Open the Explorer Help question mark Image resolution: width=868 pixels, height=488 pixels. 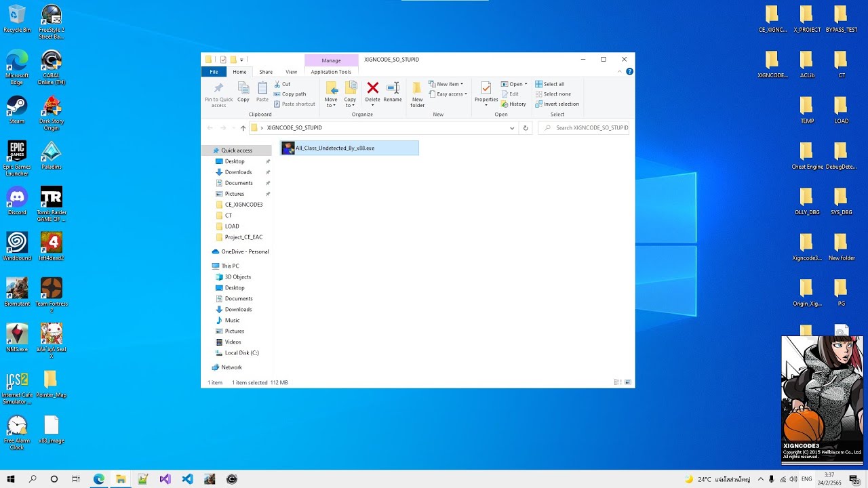pos(629,71)
